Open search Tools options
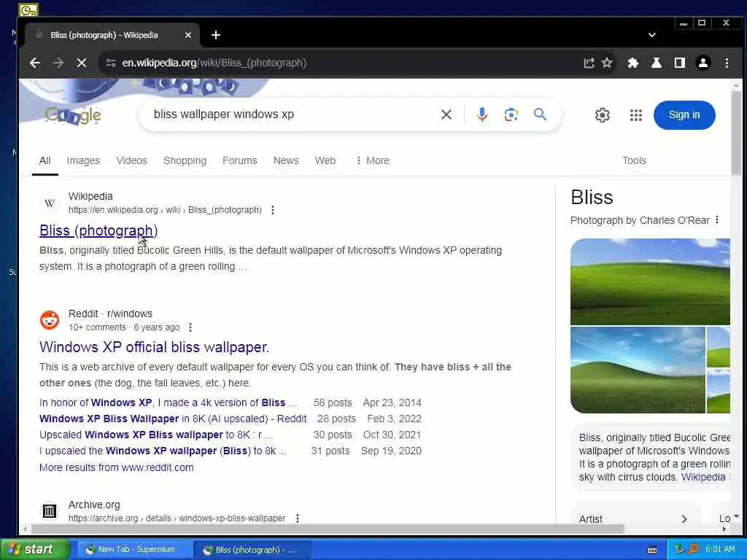Viewport: 747px width, 560px height. pos(634,160)
